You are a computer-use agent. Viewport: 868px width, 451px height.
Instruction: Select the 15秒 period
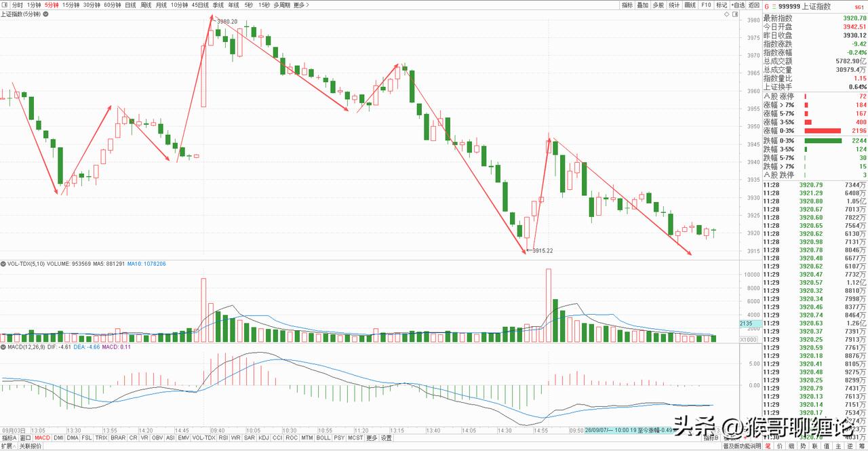click(264, 5)
